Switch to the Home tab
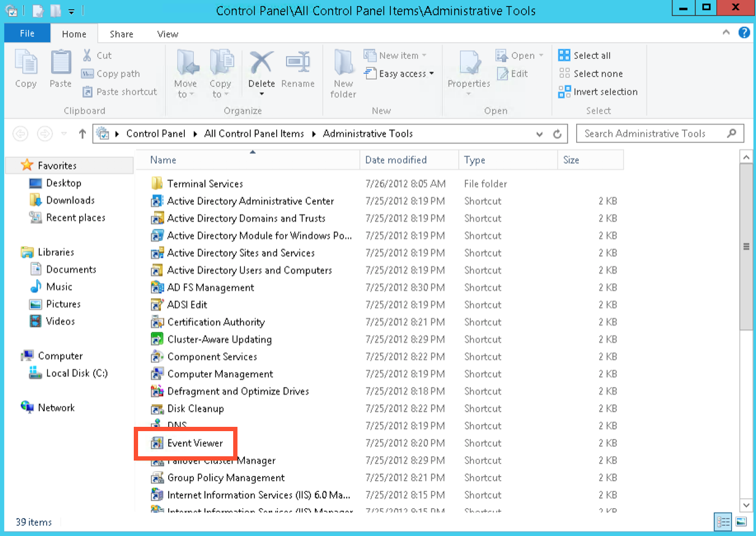Screen dimensions: 756x536 [x=74, y=34]
